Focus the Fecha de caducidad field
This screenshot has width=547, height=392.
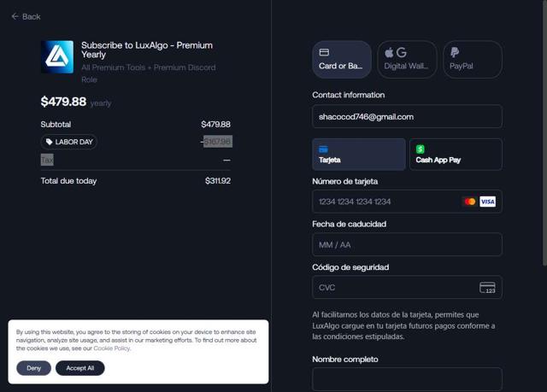407,244
